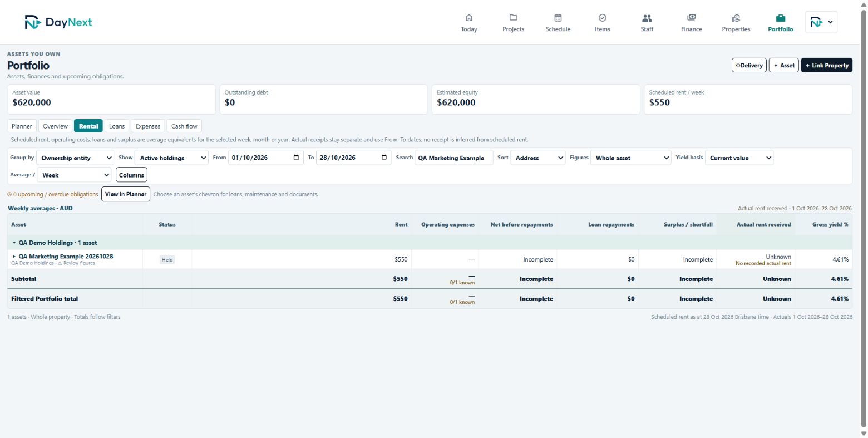Click View in Planner button

coord(126,194)
